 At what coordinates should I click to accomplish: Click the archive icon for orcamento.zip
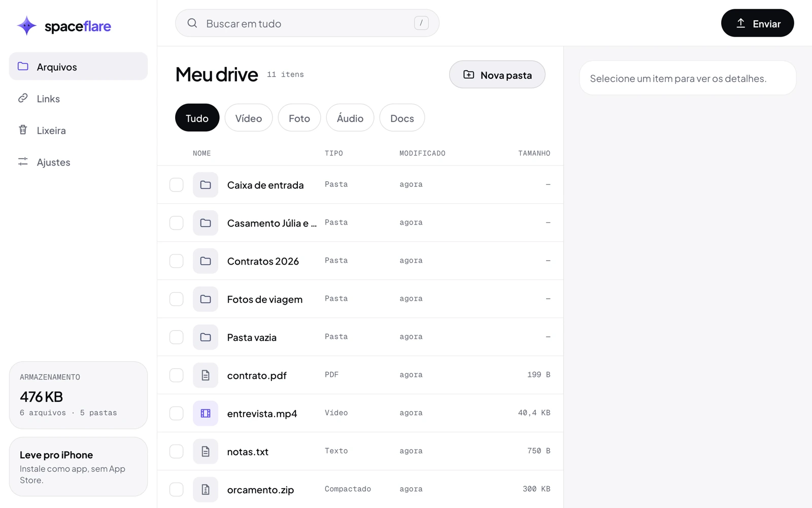pos(206,490)
